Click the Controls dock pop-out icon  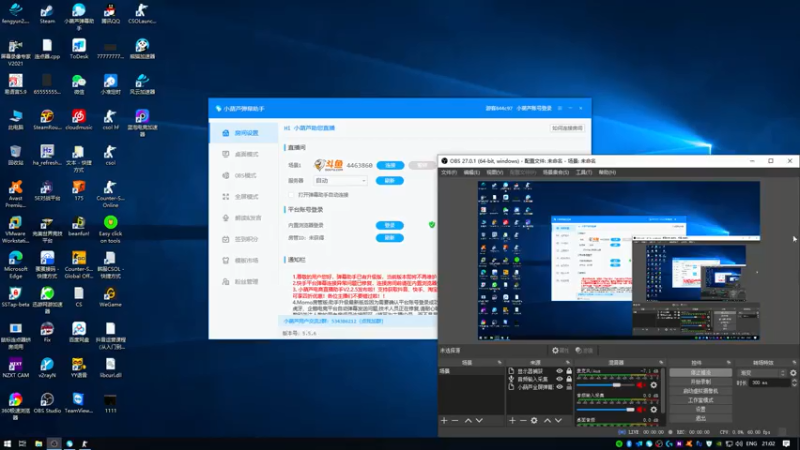tap(729, 363)
